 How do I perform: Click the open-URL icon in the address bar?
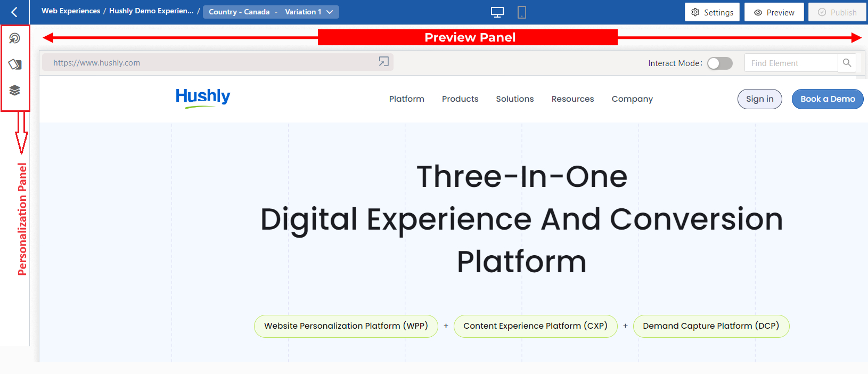384,62
